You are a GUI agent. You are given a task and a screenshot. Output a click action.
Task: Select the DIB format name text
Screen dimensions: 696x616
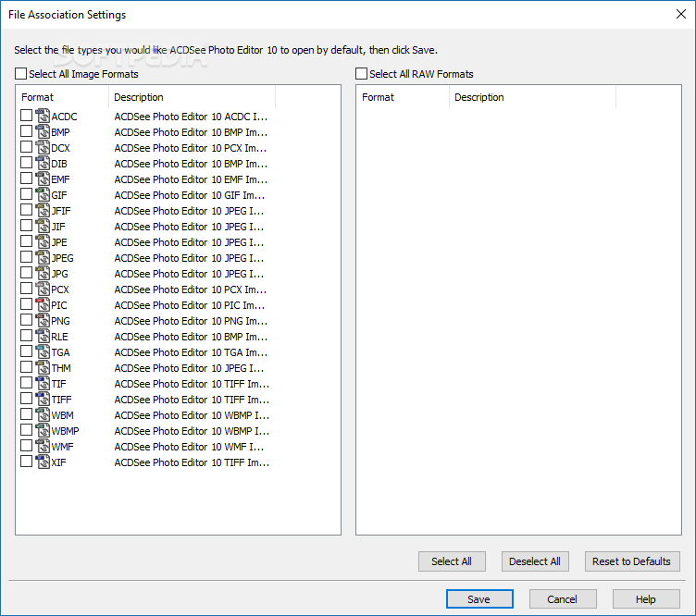[x=59, y=164]
